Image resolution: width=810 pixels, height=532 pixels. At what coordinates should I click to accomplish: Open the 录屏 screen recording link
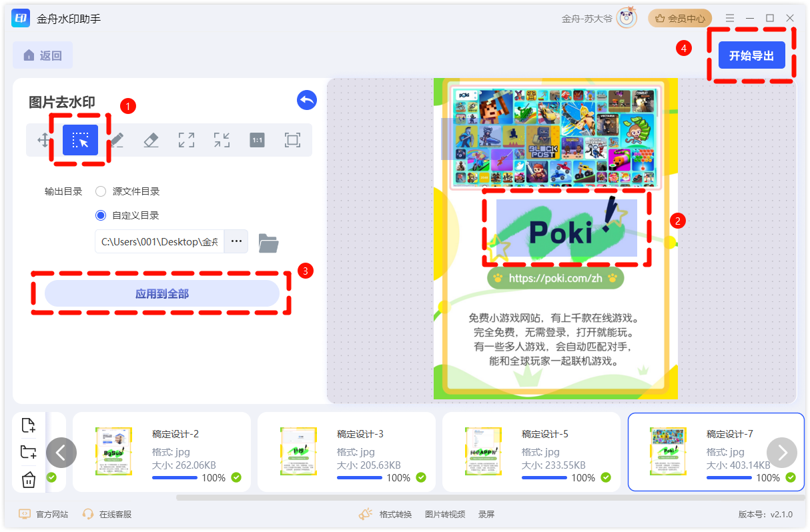pos(486,514)
